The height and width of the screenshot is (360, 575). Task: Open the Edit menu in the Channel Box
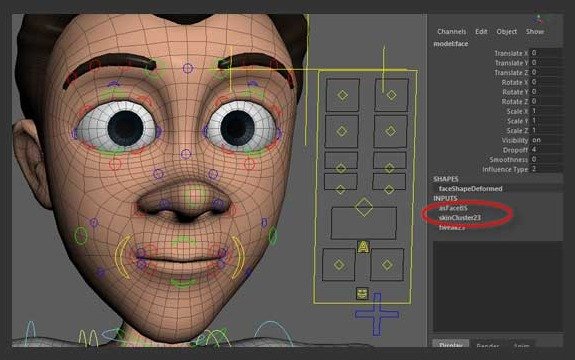pos(481,32)
